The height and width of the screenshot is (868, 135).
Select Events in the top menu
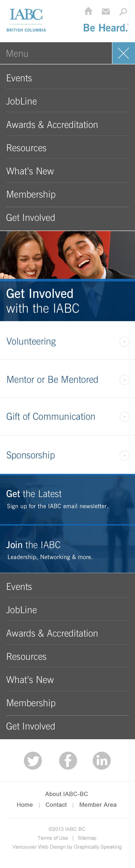68,78
